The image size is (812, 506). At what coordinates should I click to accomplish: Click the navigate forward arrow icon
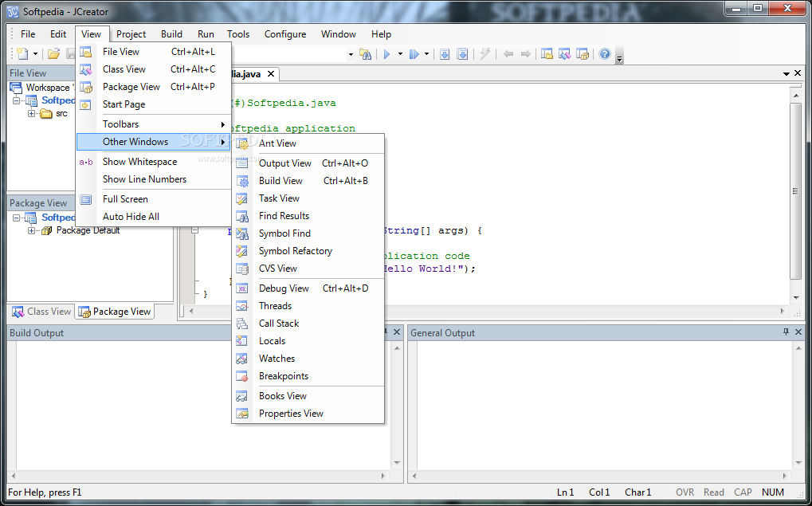pyautogui.click(x=526, y=54)
